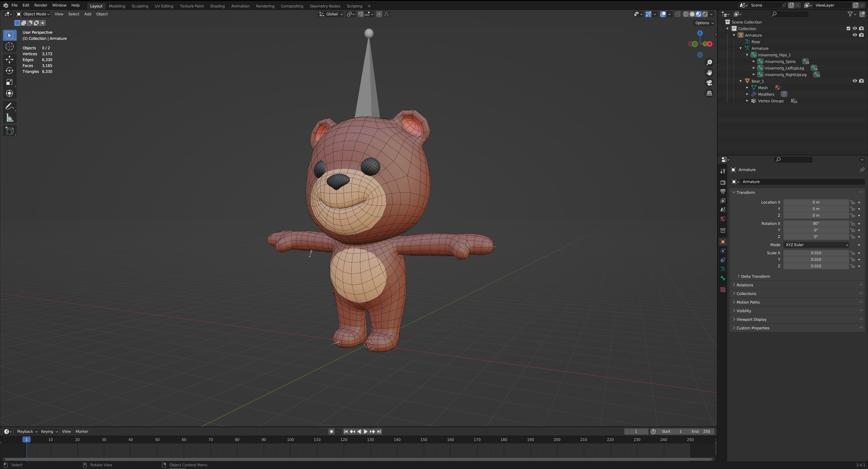This screenshot has width=868, height=469.
Task: Select the Rotate tool
Action: point(9,70)
